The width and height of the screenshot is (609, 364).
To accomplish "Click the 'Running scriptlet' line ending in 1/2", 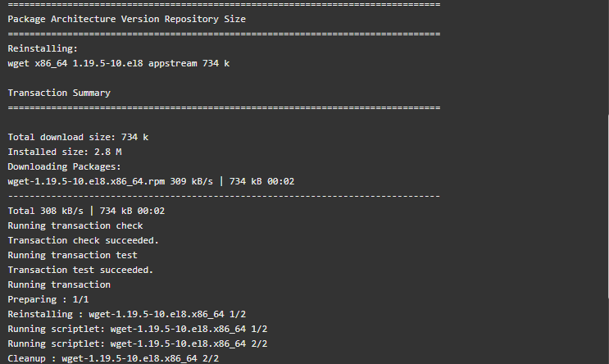I will 138,329.
